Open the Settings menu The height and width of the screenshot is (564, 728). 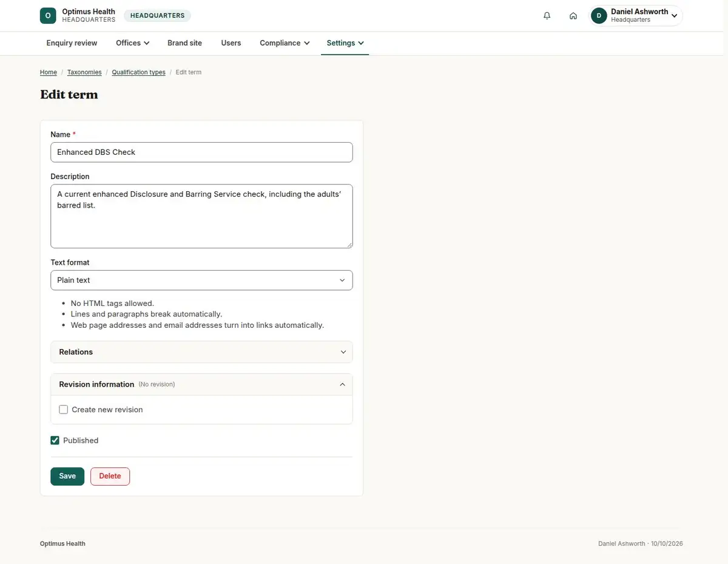pos(345,43)
